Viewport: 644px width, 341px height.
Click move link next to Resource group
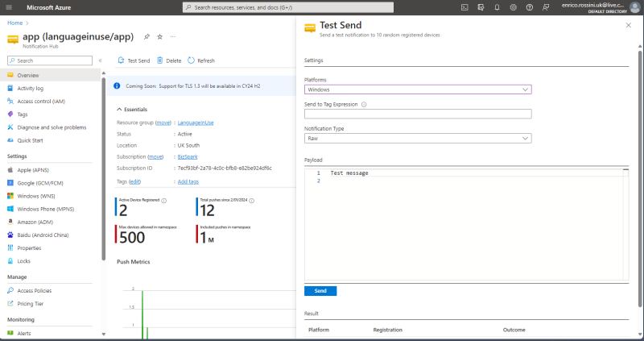(x=163, y=123)
